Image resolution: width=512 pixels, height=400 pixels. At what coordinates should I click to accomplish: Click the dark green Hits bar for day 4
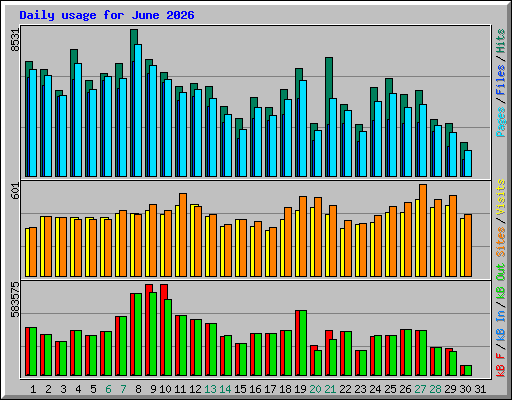74,56
